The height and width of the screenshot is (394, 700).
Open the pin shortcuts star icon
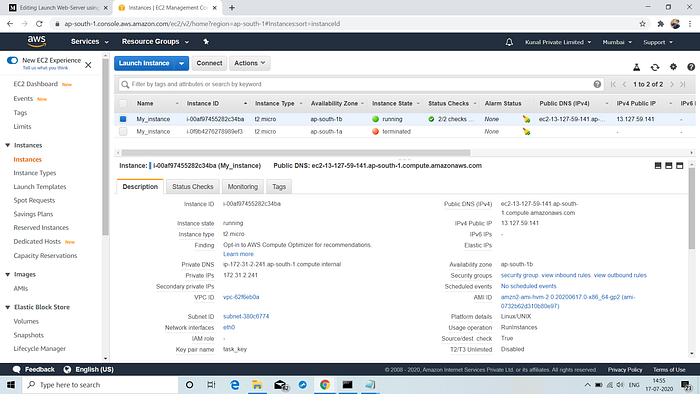206,41
